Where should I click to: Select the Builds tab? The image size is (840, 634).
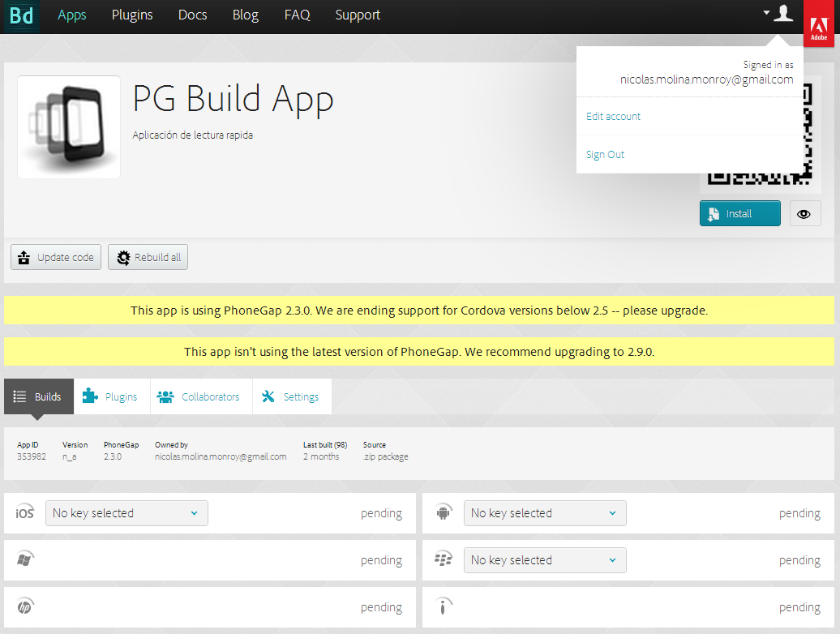[x=39, y=396]
